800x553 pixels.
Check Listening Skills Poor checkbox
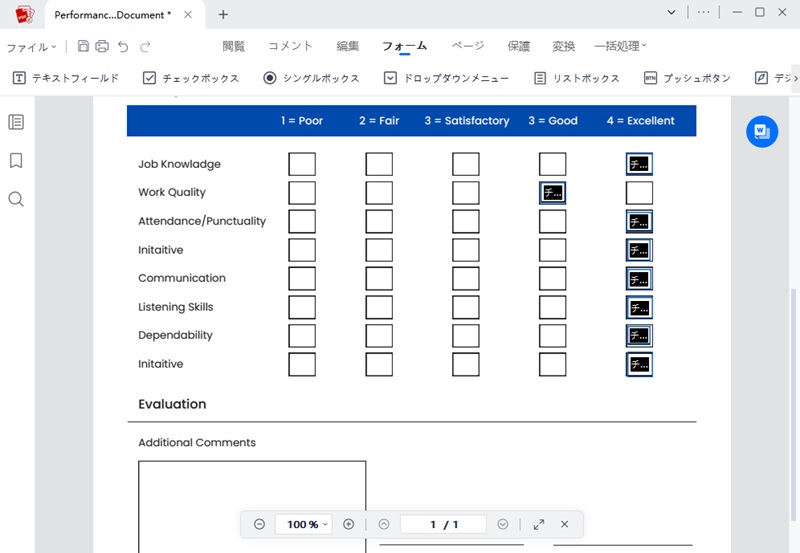302,307
